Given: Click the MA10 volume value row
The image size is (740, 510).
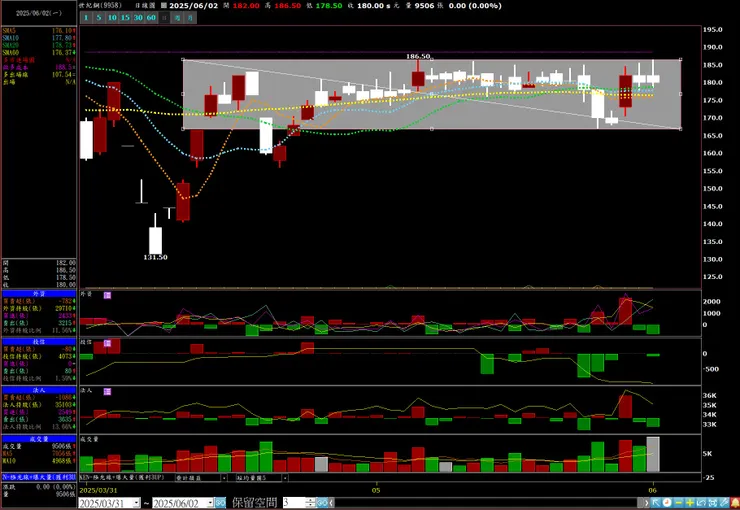Looking at the screenshot, I should 39,460.
